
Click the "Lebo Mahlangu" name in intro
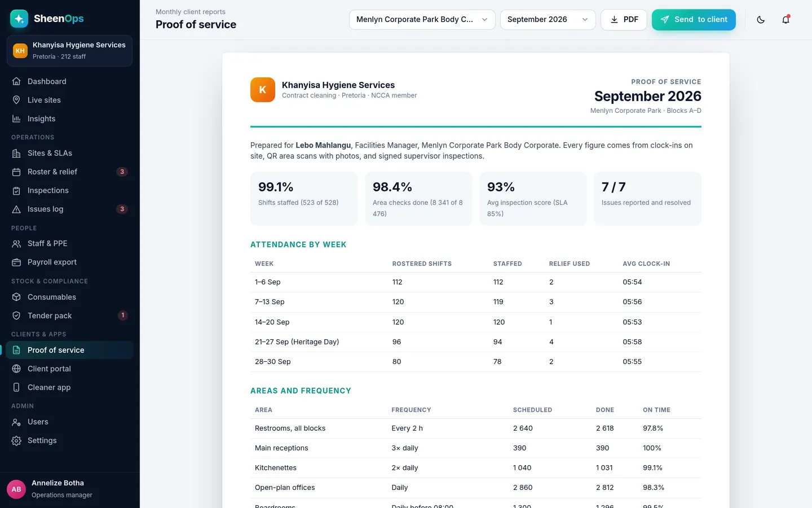point(323,145)
